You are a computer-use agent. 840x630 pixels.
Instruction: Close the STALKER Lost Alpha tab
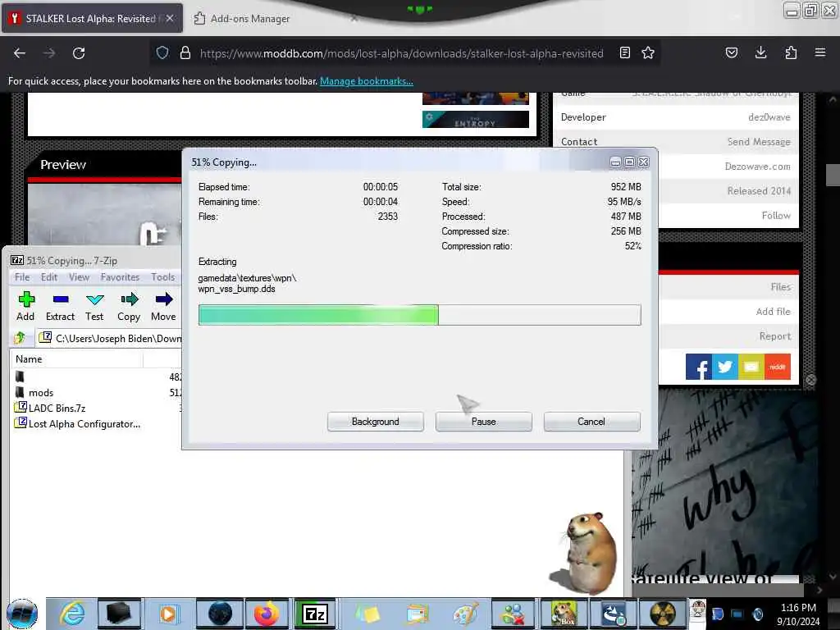(x=170, y=18)
